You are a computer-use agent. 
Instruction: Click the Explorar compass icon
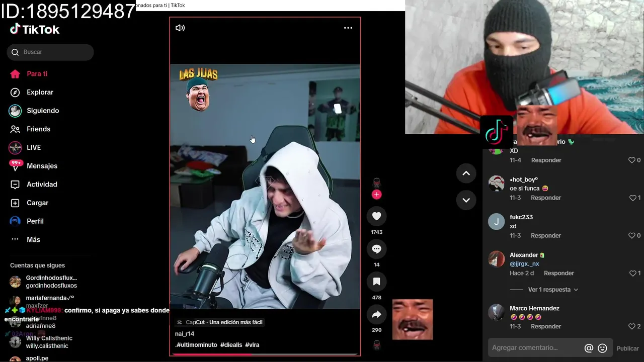(15, 93)
